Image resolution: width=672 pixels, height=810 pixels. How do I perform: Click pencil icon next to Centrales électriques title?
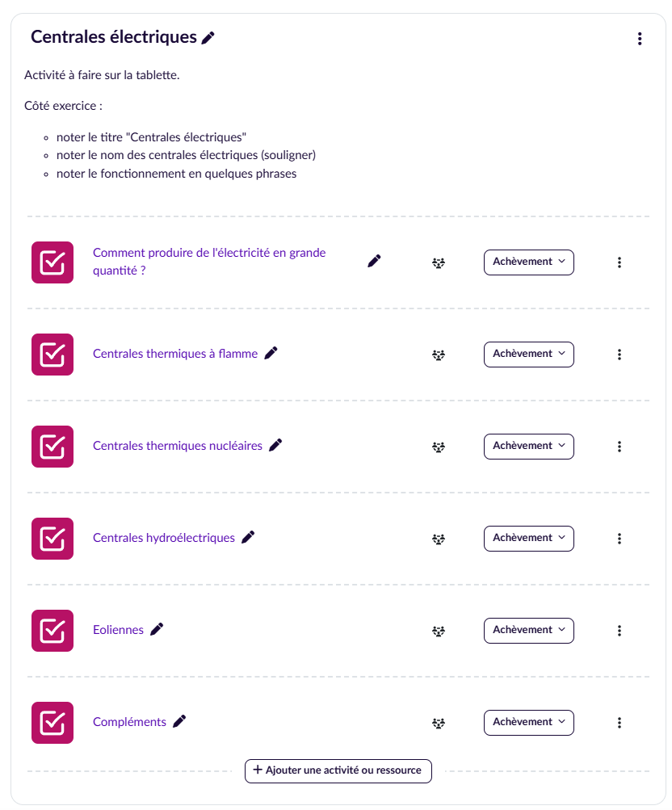tap(208, 37)
